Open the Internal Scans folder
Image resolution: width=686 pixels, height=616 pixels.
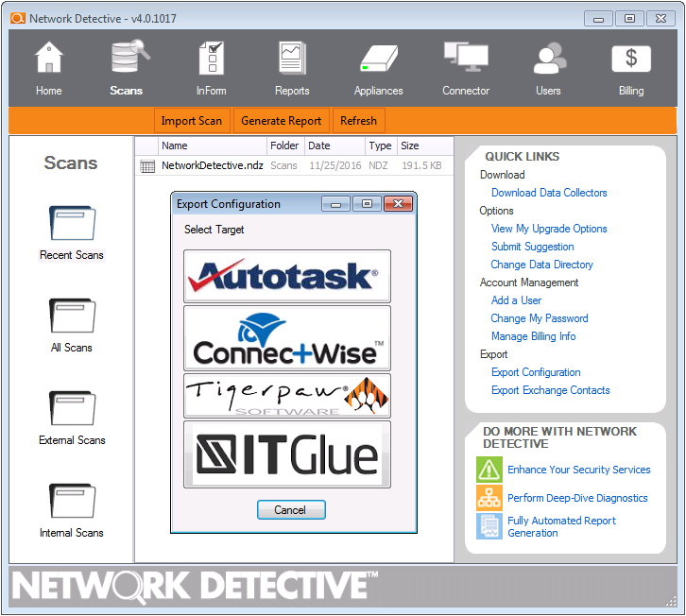pyautogui.click(x=72, y=501)
